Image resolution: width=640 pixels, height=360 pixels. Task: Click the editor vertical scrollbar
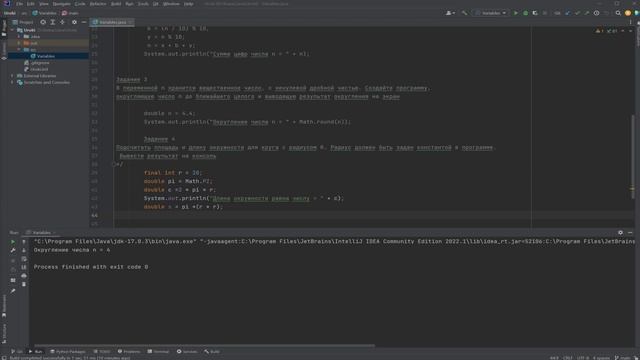click(x=633, y=157)
